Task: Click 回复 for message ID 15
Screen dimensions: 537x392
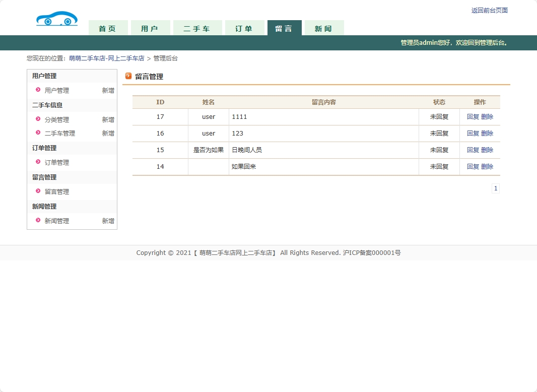Action: coord(473,150)
